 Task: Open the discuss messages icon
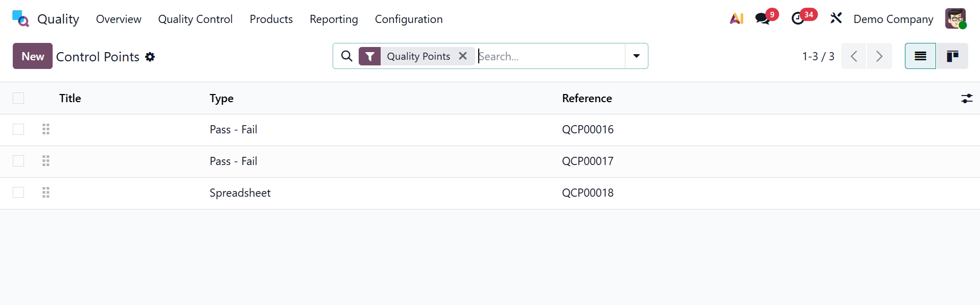click(x=763, y=19)
